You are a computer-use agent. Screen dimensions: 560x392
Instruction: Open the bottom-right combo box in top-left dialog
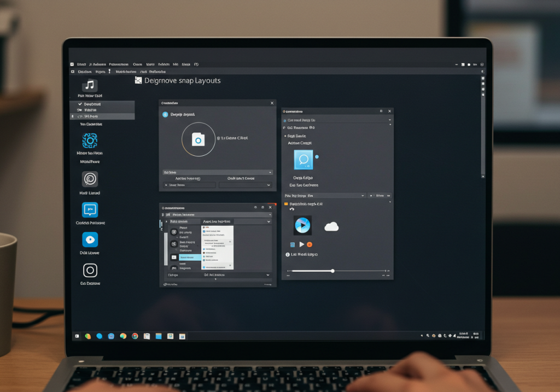pyautogui.click(x=245, y=185)
